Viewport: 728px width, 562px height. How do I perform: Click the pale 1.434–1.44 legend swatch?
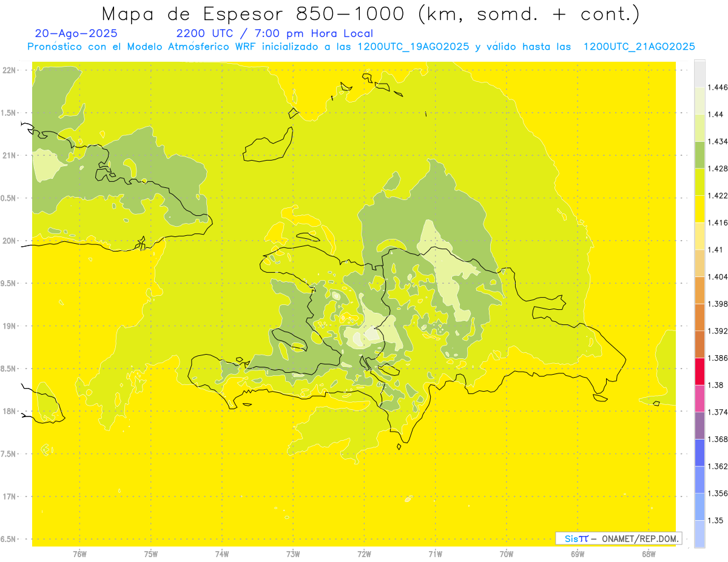coord(699,127)
